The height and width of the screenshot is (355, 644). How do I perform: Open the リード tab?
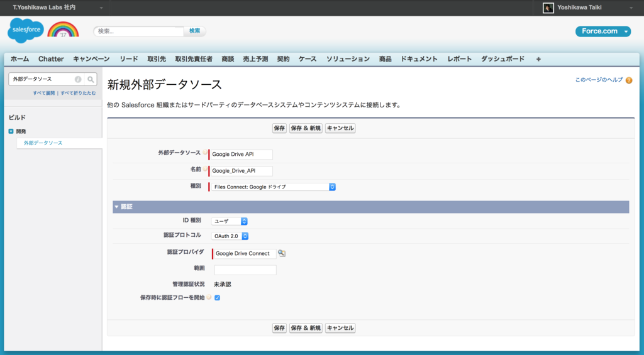(x=129, y=59)
